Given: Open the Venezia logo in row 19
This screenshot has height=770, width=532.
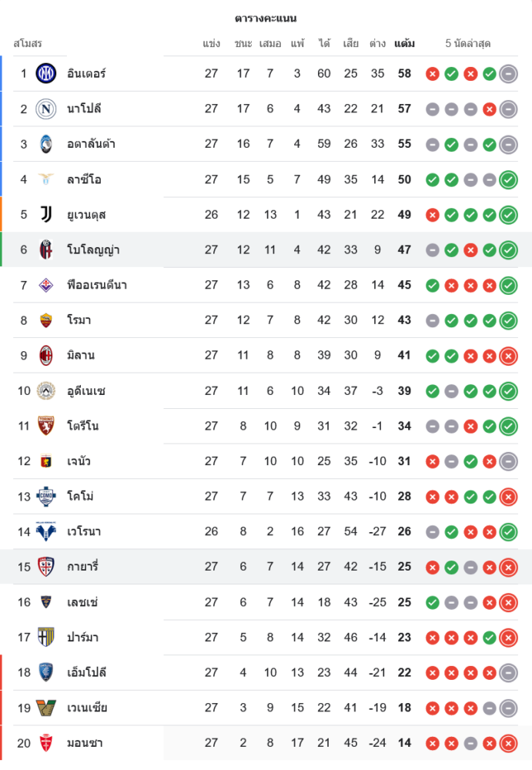Looking at the screenshot, I should [47, 708].
